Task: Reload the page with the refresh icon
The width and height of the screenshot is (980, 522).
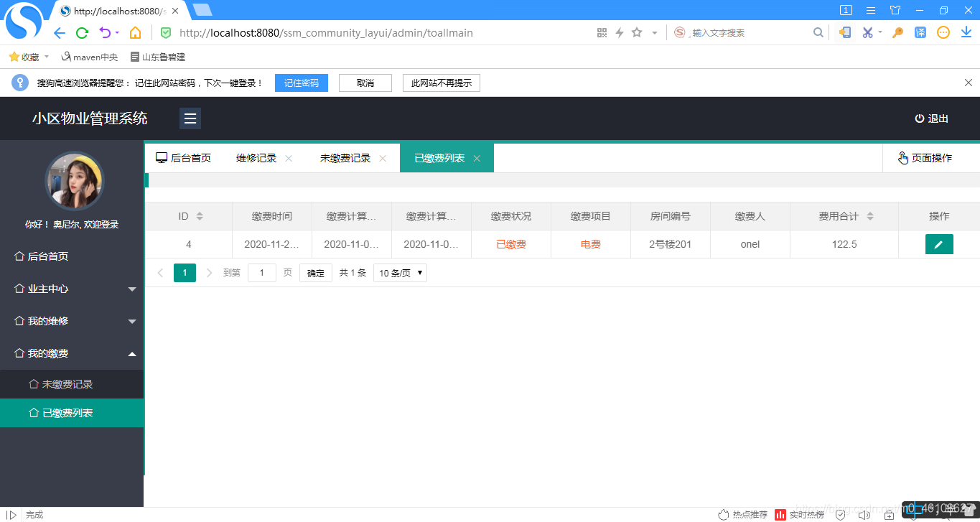Action: tap(82, 33)
